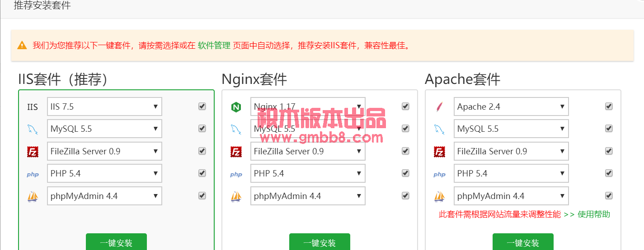Open the Apache 2.4 version dropdown

click(x=511, y=106)
